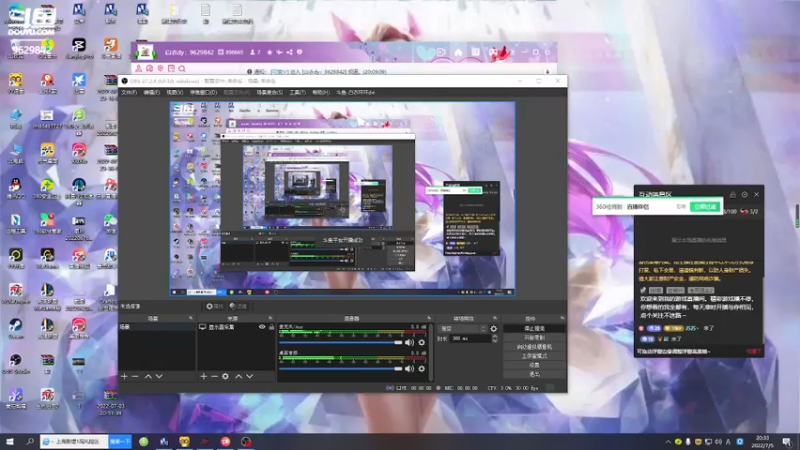Add a new source with plus icon
This screenshot has width=800, height=450.
pyautogui.click(x=204, y=376)
